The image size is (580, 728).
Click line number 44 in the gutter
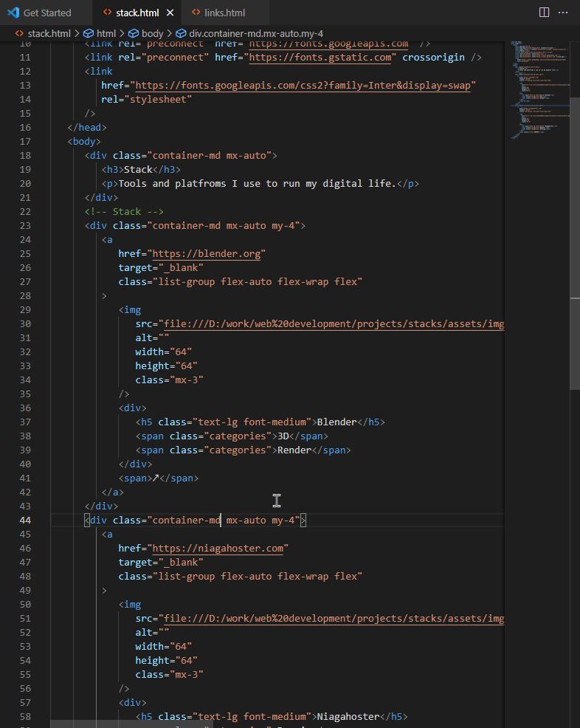[25, 521]
